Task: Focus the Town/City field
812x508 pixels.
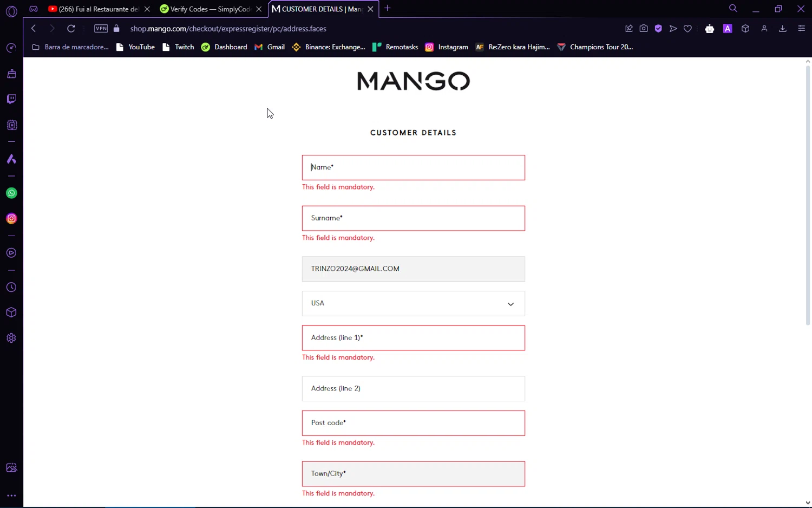Action: pos(414,474)
